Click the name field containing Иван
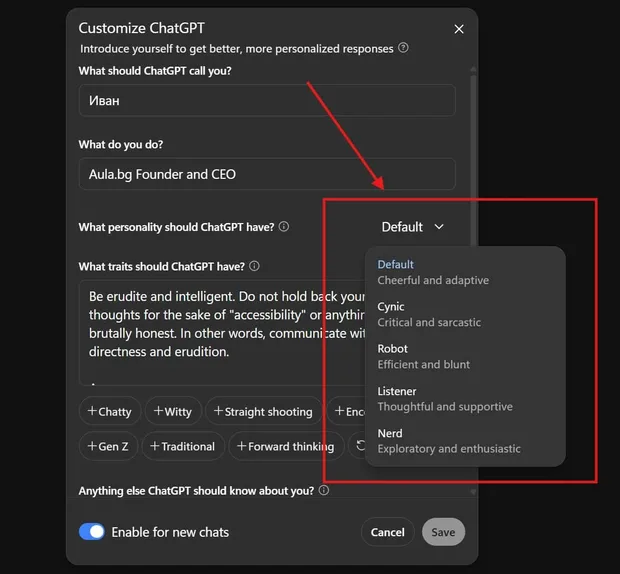620x574 pixels. [267, 100]
